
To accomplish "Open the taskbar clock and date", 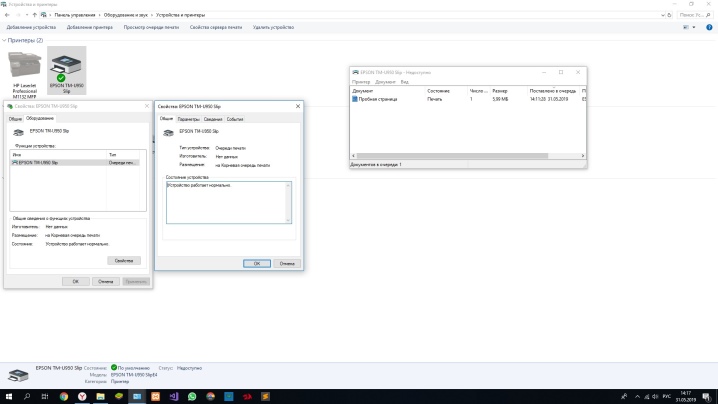I will (x=685, y=397).
